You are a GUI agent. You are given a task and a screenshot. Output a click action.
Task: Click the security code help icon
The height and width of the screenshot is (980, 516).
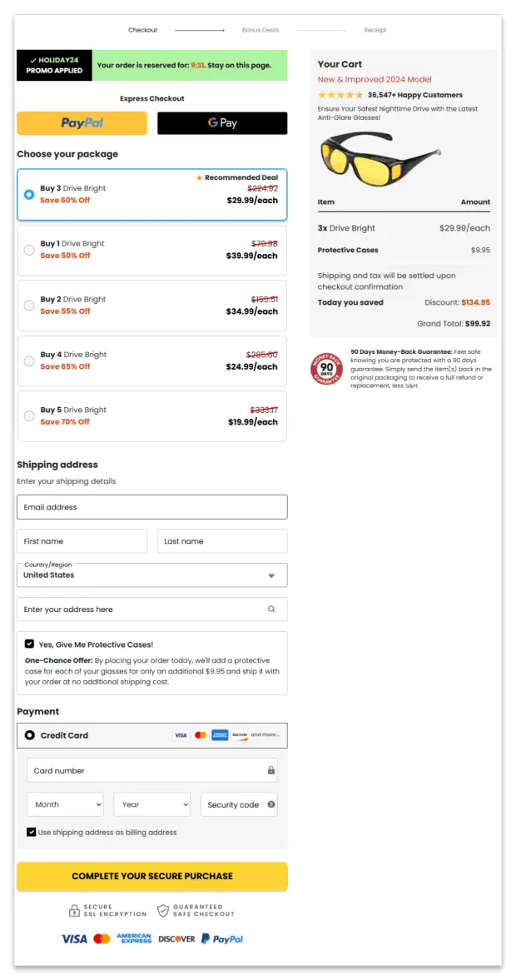coord(272,804)
